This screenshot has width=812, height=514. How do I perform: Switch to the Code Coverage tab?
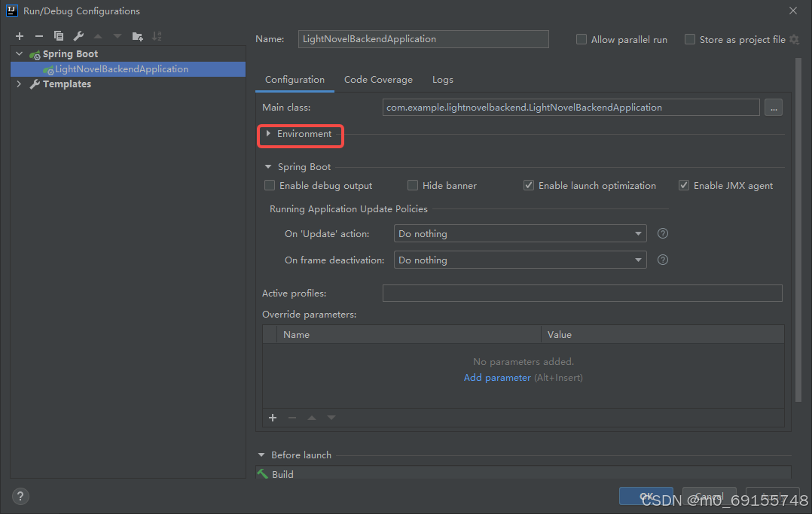(378, 79)
